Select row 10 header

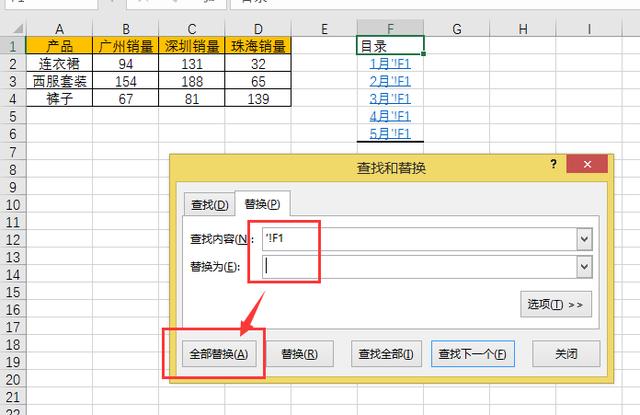(13, 204)
